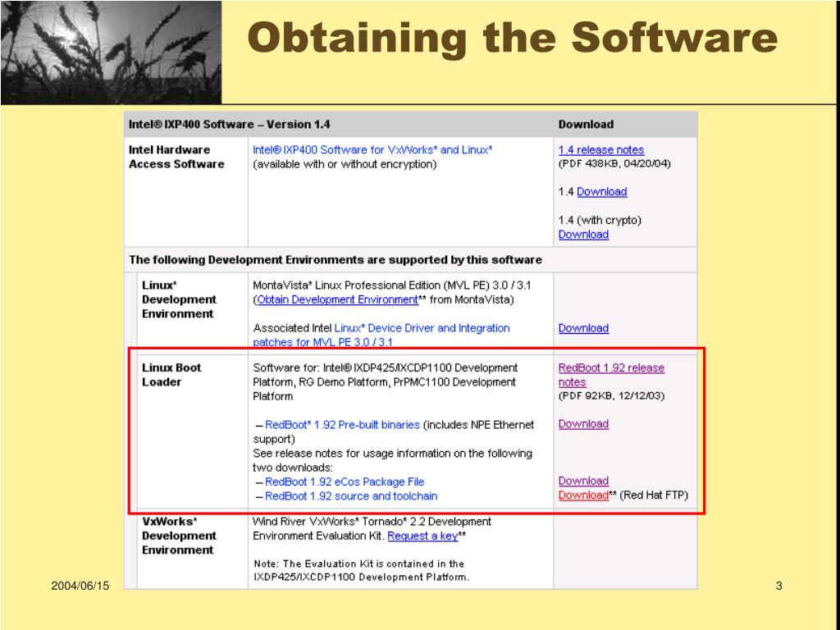Click Development Environments are supported heading
This screenshot has width=840, height=630.
coord(336,260)
